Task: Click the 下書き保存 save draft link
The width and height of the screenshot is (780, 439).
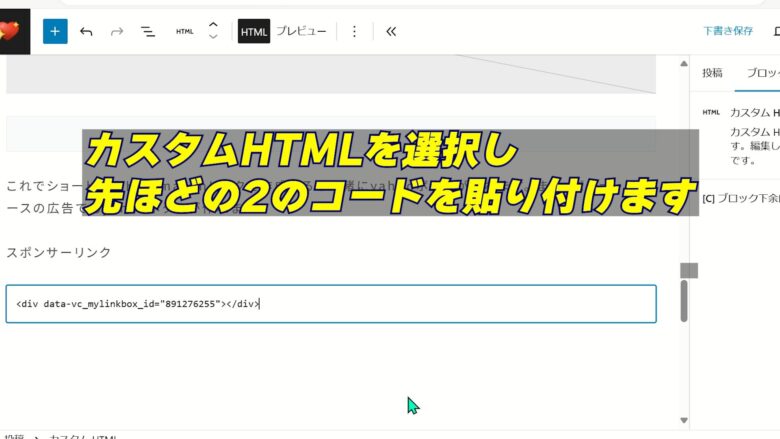Action: 728,31
